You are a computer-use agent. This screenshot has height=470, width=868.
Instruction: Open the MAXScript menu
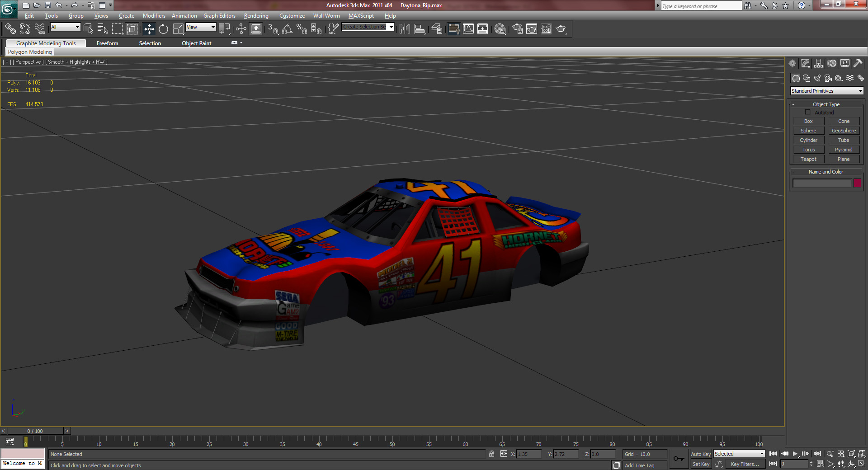361,16
